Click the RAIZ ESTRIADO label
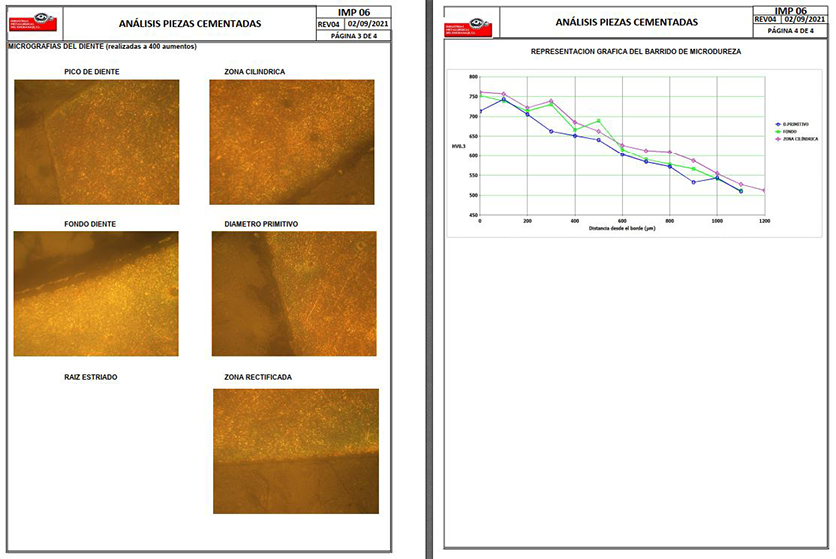Image resolution: width=836 pixels, height=559 pixels. point(90,377)
